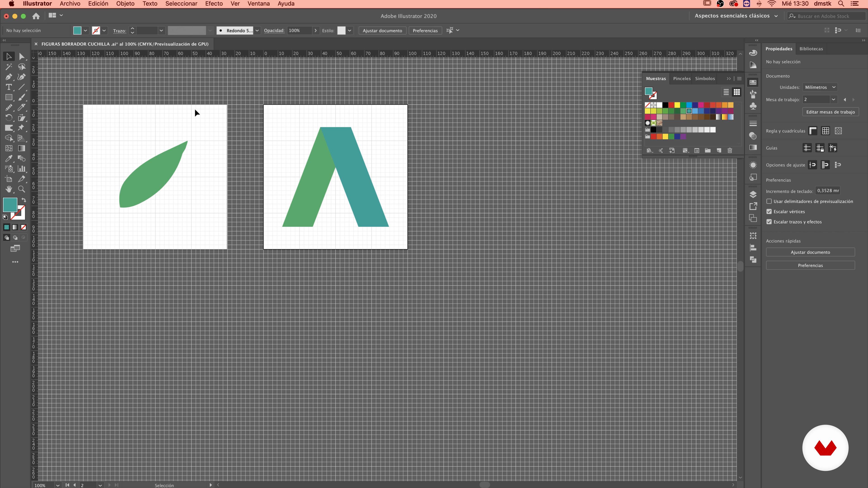Select the Selection tool arrow
The width and height of the screenshot is (868, 488).
coord(9,56)
